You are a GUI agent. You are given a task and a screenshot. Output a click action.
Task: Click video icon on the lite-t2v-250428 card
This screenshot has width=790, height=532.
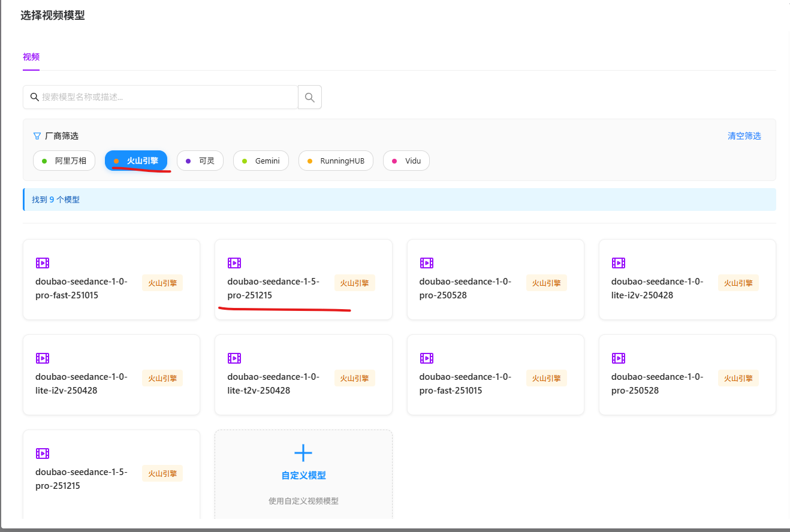coord(234,358)
